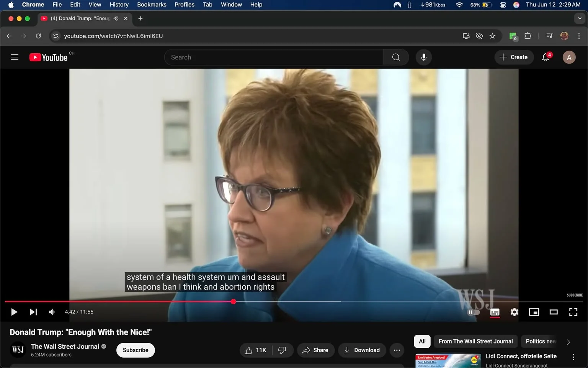Open a new tab
The width and height of the screenshot is (588, 368).
coord(140,18)
